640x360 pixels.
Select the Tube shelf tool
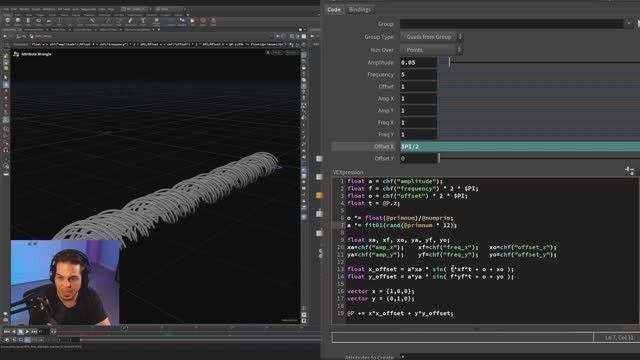28,21
